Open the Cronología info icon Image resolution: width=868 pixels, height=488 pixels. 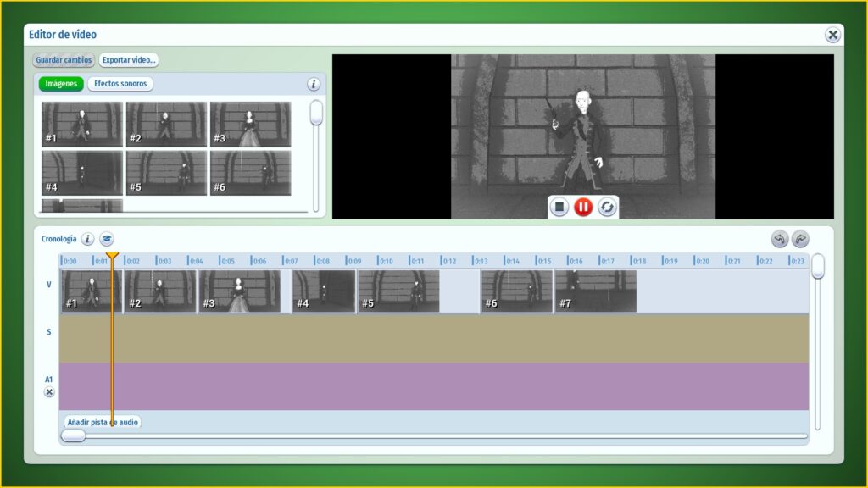(x=87, y=239)
